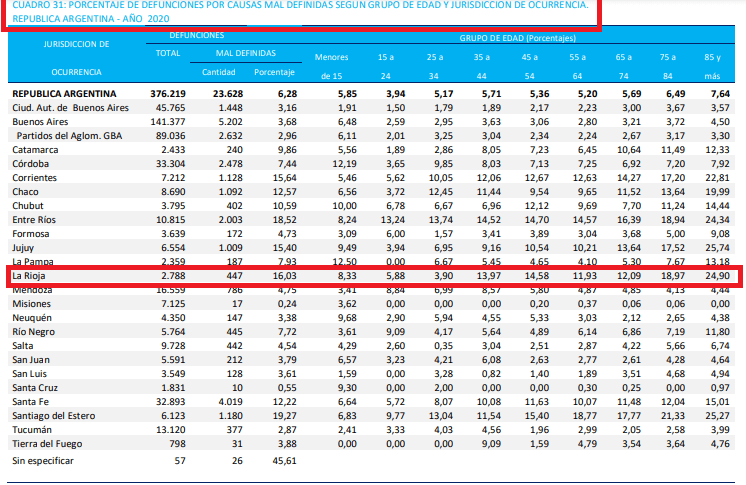746x485 pixels.
Task: Click the 'Chubut' row label
Action: click(x=28, y=206)
